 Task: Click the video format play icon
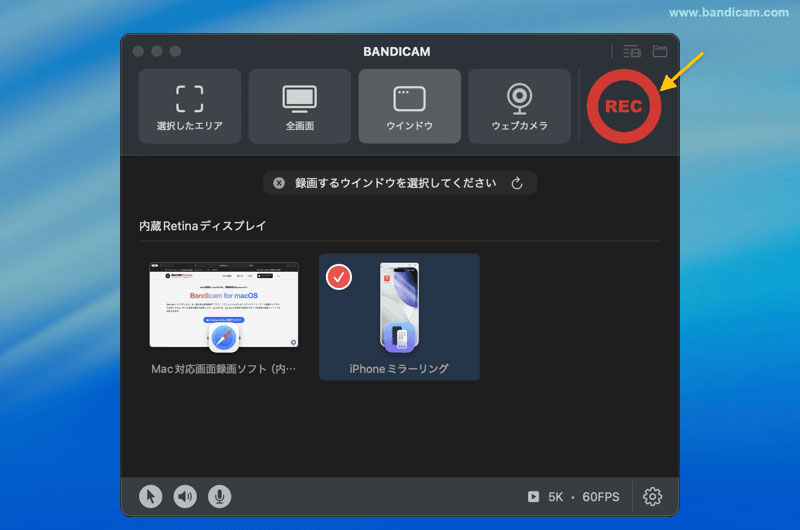pyautogui.click(x=534, y=496)
